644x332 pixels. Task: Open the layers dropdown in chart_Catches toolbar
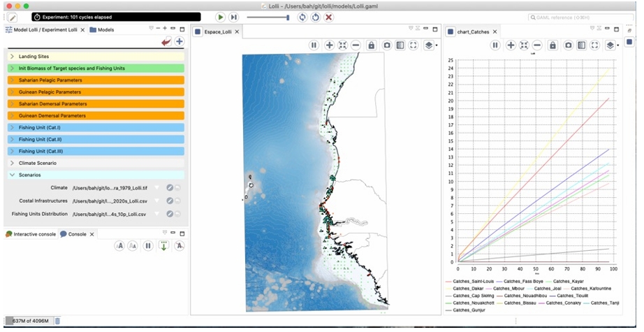pyautogui.click(x=613, y=45)
